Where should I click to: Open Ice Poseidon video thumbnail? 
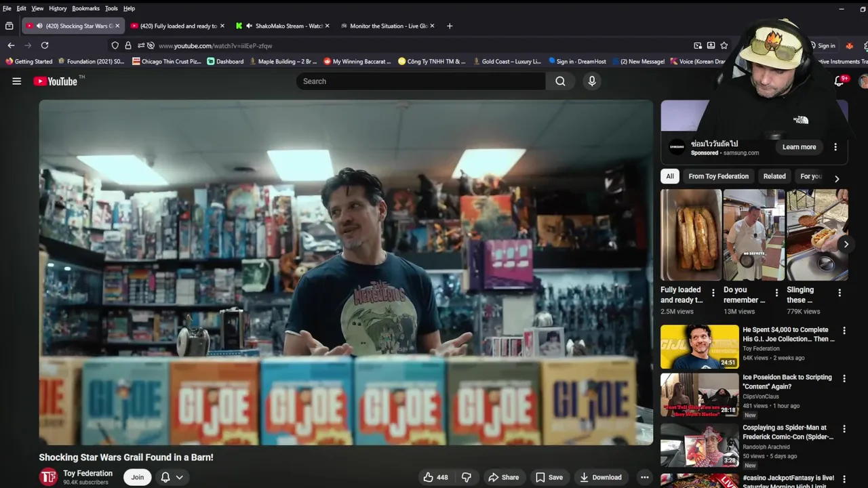(700, 394)
